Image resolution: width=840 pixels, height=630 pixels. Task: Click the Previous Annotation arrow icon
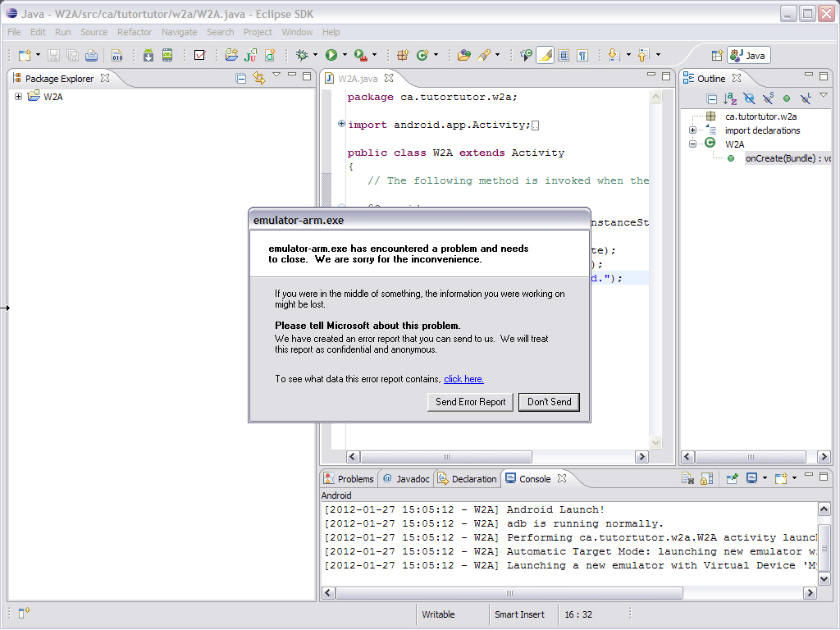coord(643,55)
